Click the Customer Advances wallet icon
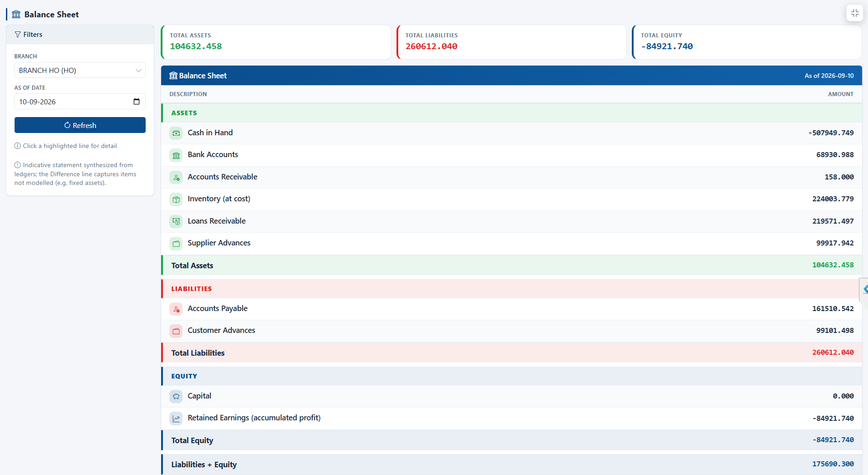Image resolution: width=868 pixels, height=475 pixels. pyautogui.click(x=176, y=331)
